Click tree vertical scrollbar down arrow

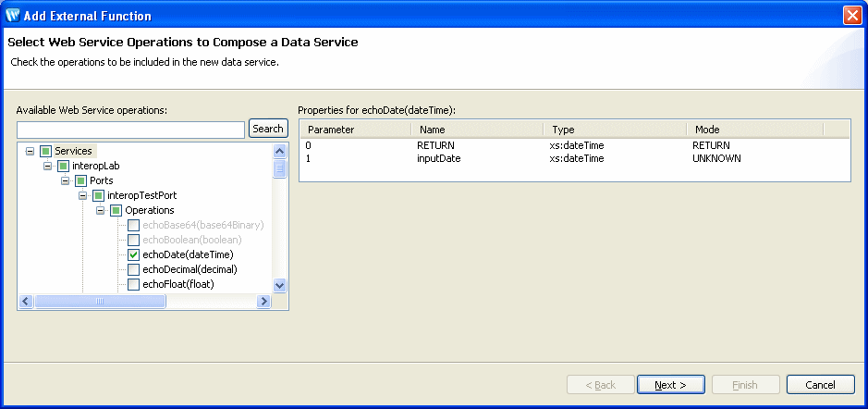279,285
